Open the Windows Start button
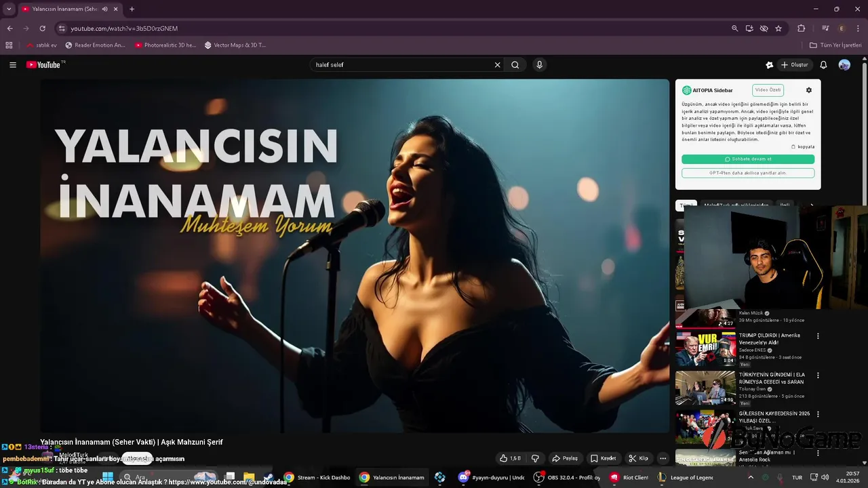 (108, 477)
